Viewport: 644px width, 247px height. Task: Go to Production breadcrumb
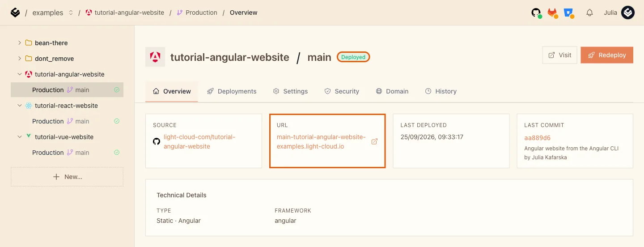(197, 13)
